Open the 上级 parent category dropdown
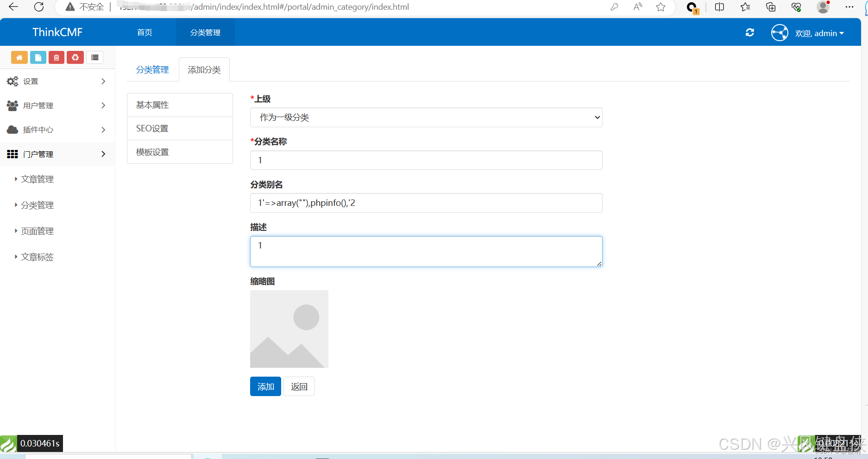Image resolution: width=868 pixels, height=459 pixels. tap(426, 118)
